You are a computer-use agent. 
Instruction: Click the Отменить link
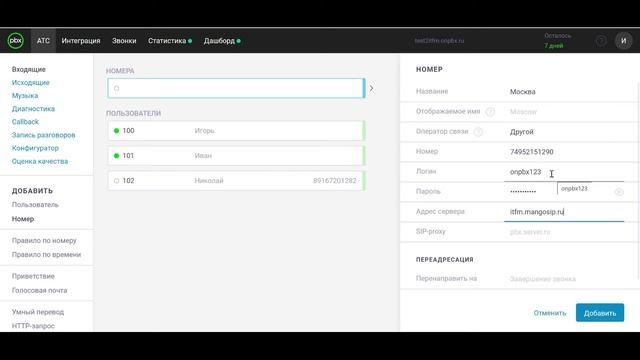(550, 313)
